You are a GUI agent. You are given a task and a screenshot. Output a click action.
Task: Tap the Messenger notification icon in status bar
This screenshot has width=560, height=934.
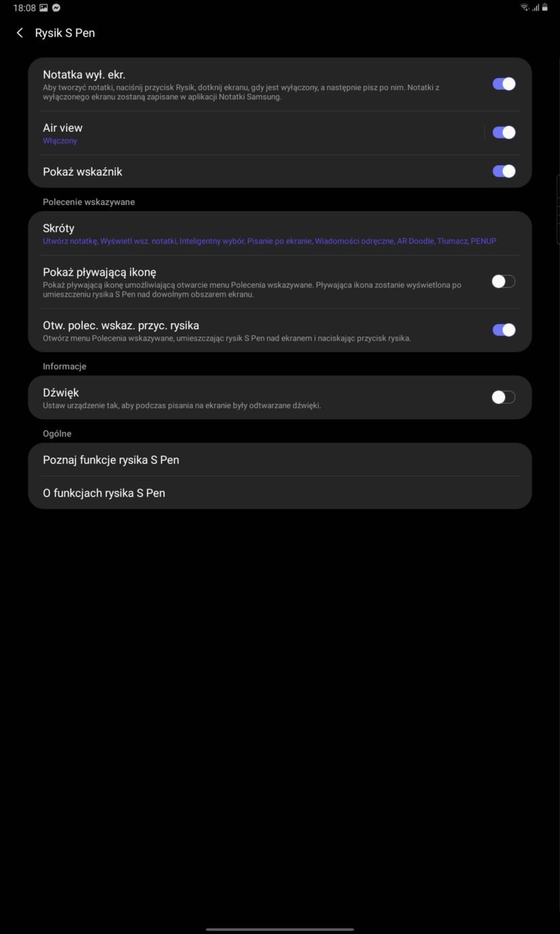tap(56, 8)
